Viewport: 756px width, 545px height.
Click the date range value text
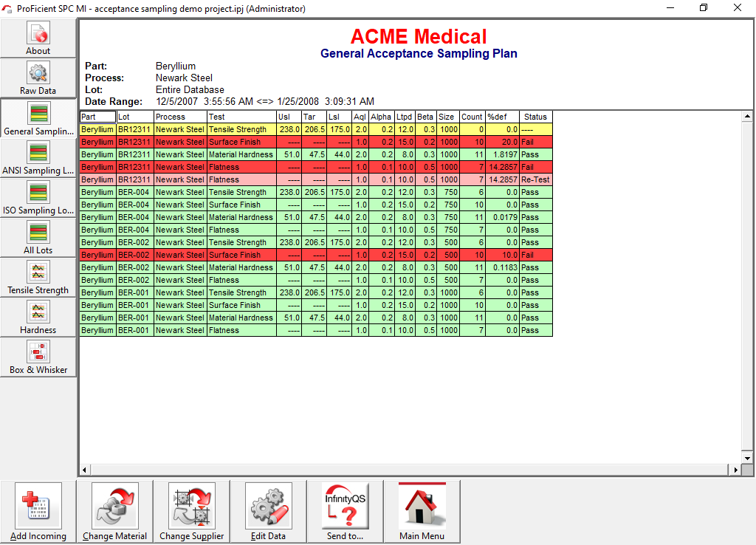click(x=265, y=101)
